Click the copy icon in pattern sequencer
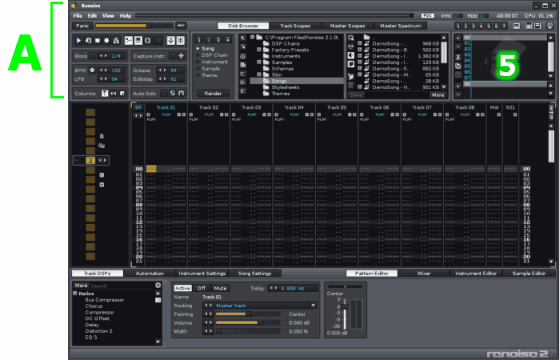 [x=458, y=66]
